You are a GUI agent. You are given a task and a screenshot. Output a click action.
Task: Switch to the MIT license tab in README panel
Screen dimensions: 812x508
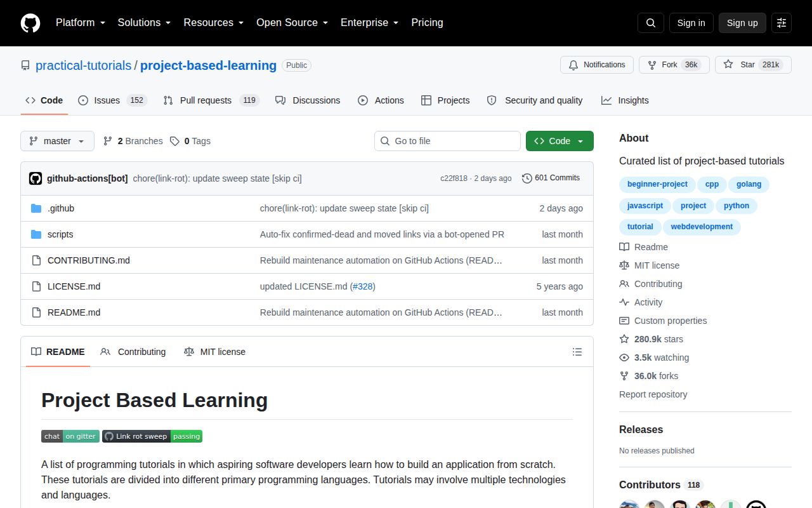(214, 352)
